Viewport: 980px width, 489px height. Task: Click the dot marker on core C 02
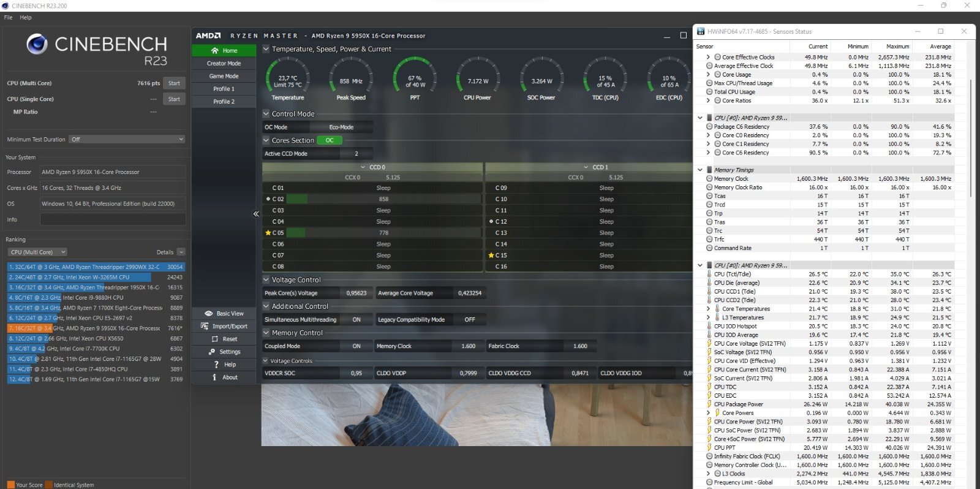[x=268, y=199]
